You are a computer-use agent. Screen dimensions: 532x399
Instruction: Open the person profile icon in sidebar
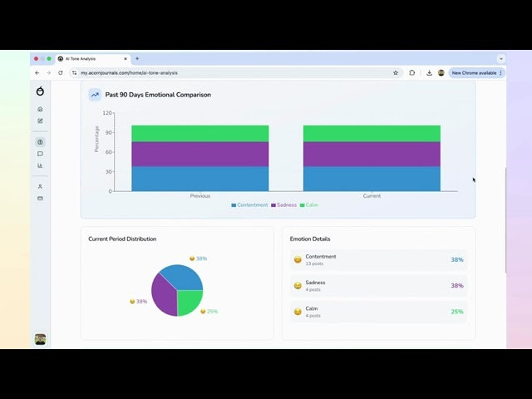pos(40,186)
